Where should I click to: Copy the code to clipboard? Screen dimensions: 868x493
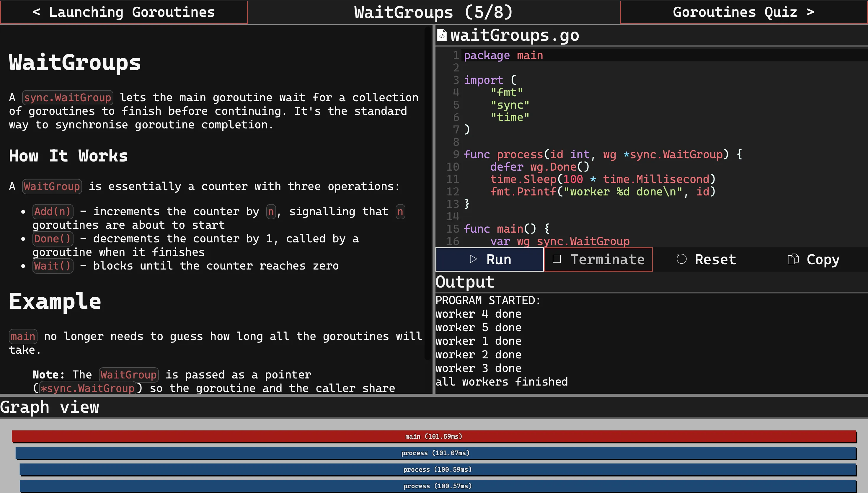(x=813, y=259)
